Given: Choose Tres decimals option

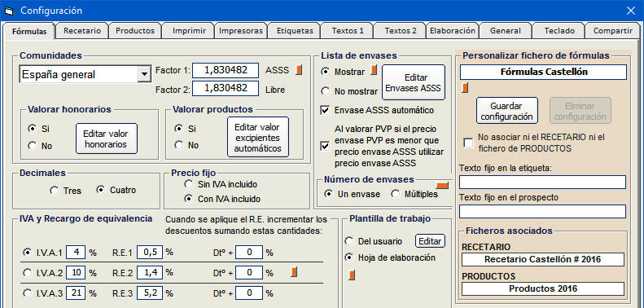Looking at the screenshot, I should coord(54,191).
